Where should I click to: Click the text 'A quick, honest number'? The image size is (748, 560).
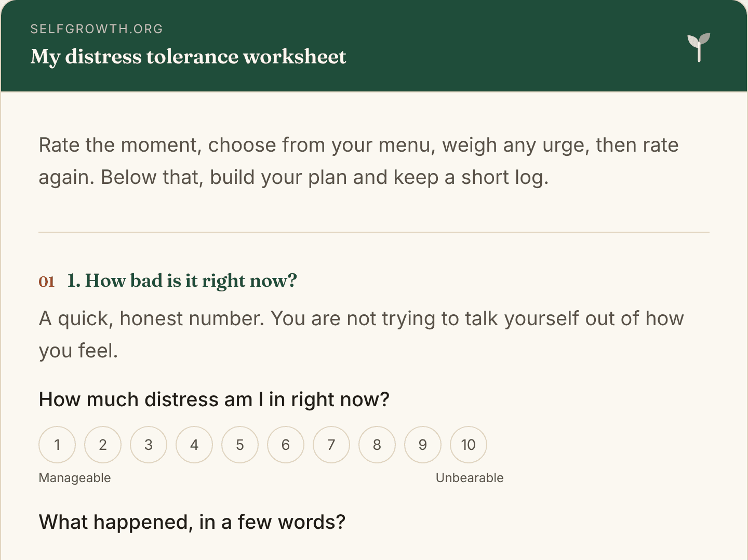(152, 318)
